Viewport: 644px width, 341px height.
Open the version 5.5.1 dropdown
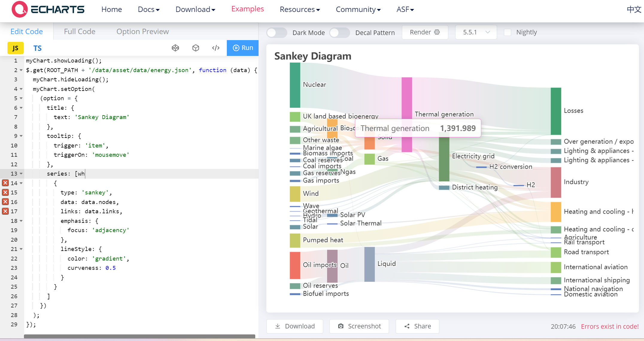tap(476, 32)
